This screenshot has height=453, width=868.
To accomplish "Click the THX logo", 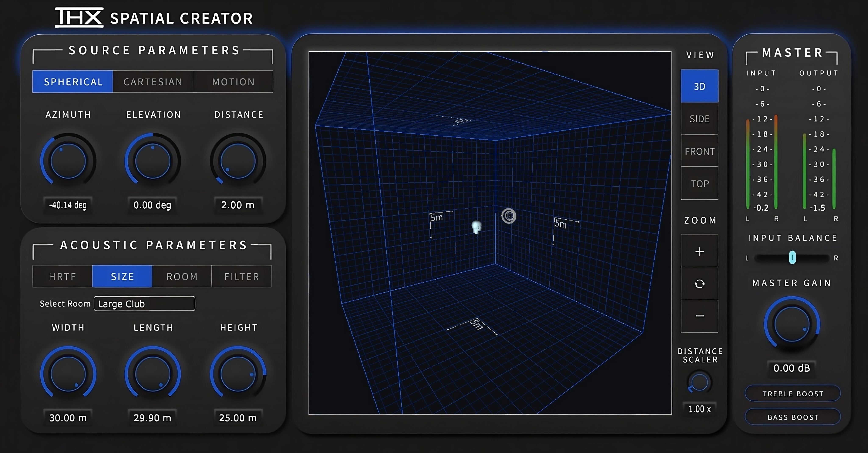I will (79, 18).
